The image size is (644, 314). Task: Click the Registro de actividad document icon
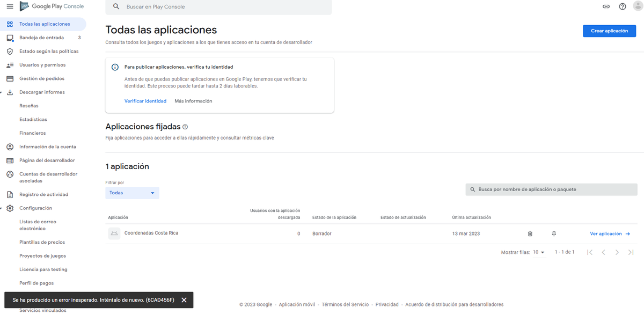coord(10,195)
